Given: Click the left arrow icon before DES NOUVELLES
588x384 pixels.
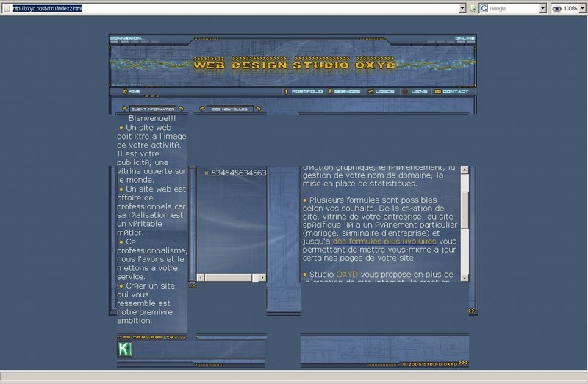Looking at the screenshot, I should tap(201, 109).
